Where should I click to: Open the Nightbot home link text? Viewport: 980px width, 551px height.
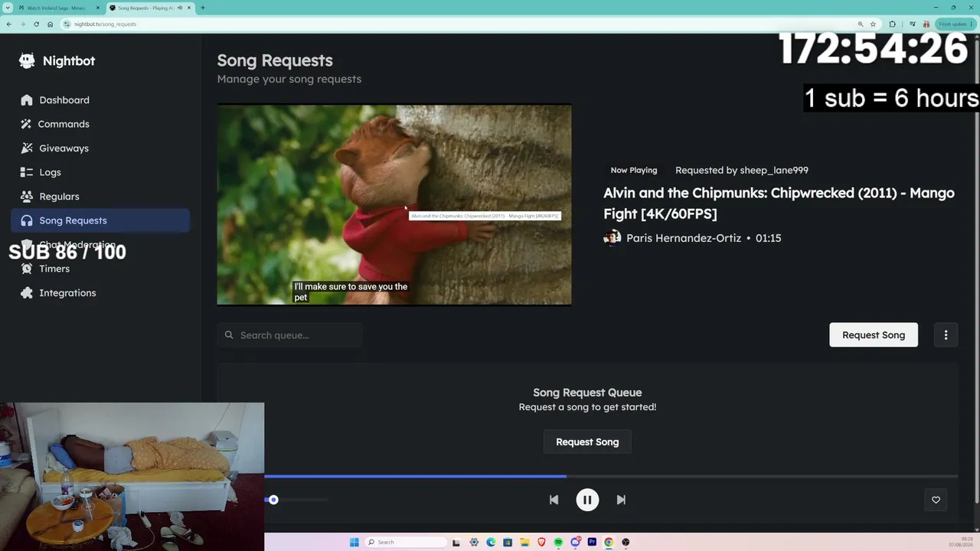[69, 61]
